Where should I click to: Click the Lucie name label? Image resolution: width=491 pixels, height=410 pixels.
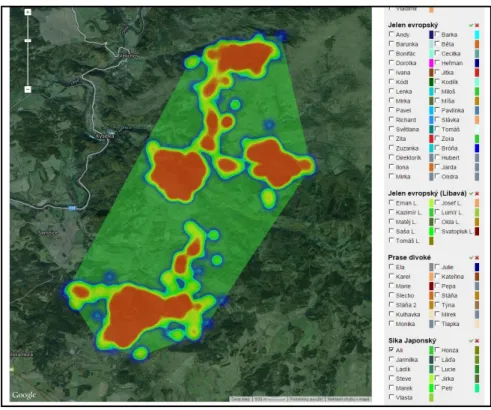[x=448, y=369]
